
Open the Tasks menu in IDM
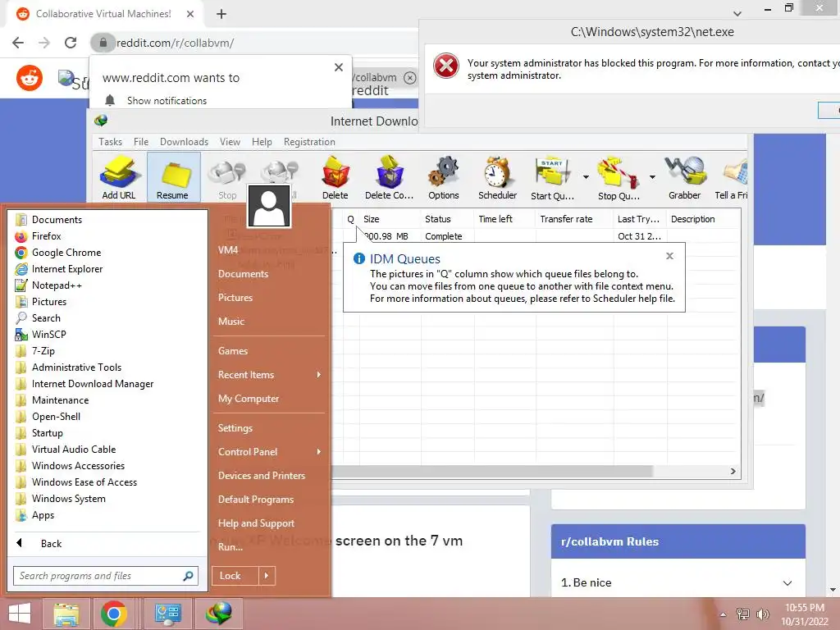coord(111,141)
